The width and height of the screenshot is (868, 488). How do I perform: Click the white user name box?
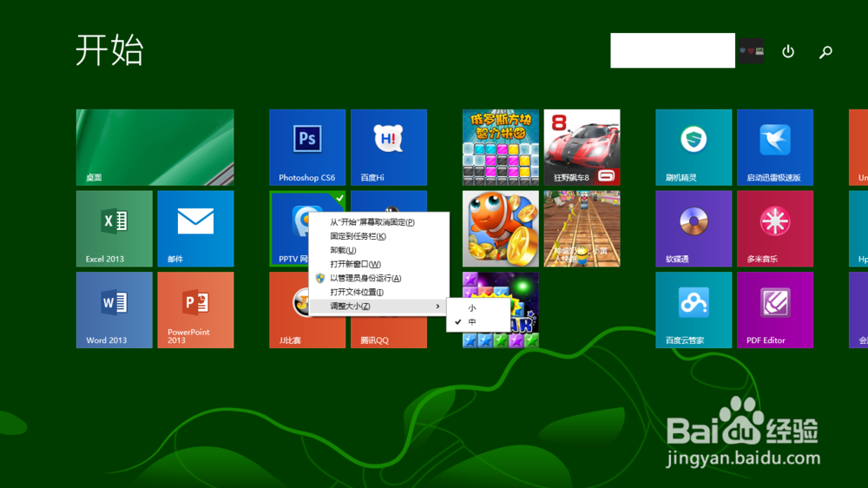pos(673,50)
